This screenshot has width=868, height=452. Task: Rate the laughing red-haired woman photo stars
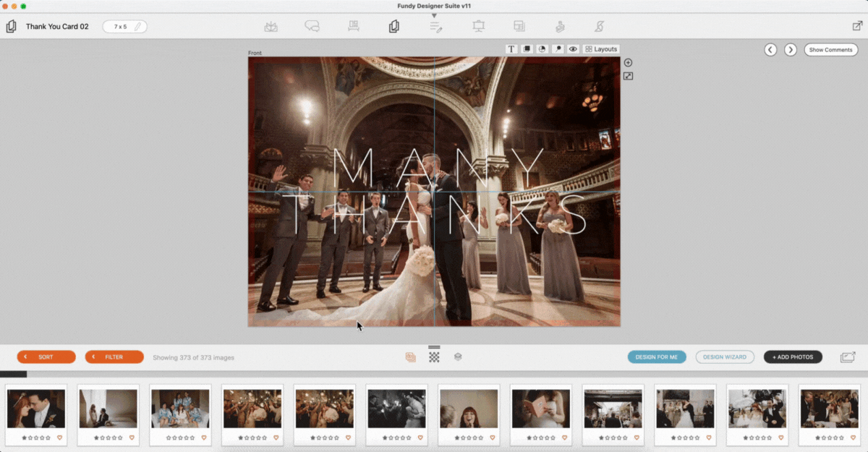(469, 438)
